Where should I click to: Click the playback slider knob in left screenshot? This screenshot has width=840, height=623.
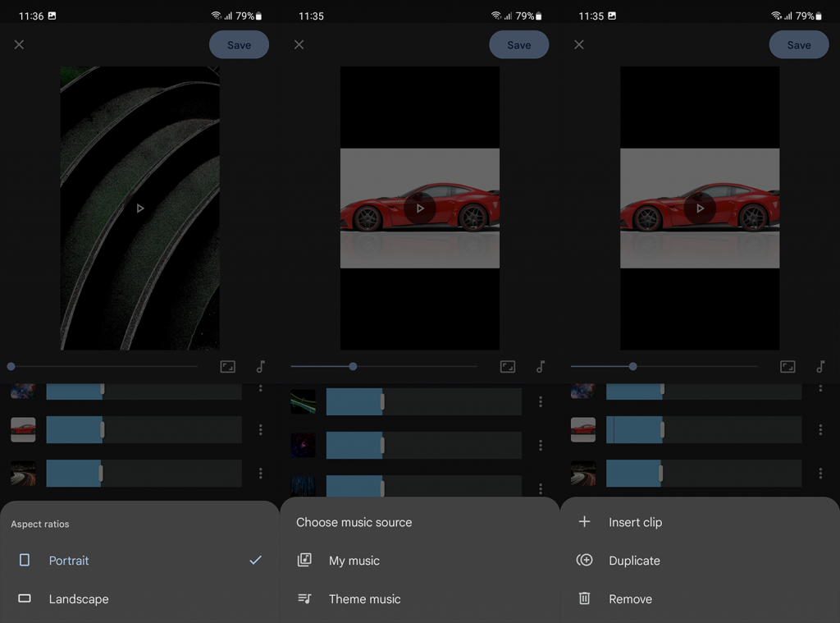click(11, 367)
